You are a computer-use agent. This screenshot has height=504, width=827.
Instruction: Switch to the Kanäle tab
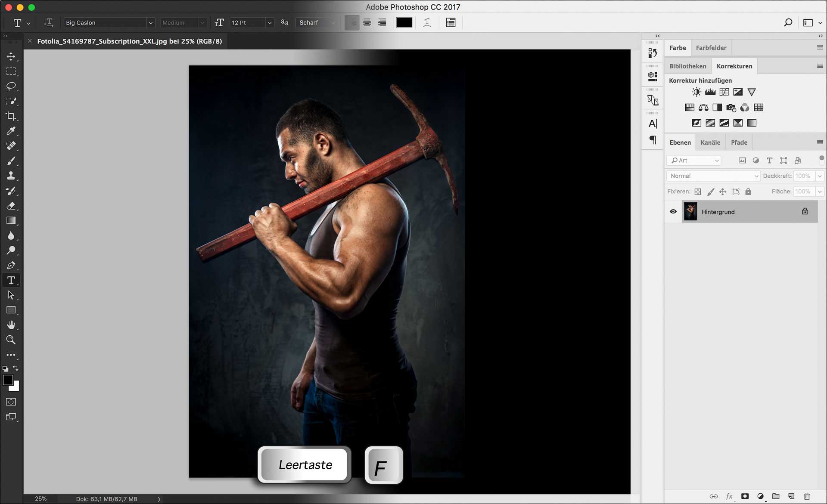tap(710, 142)
